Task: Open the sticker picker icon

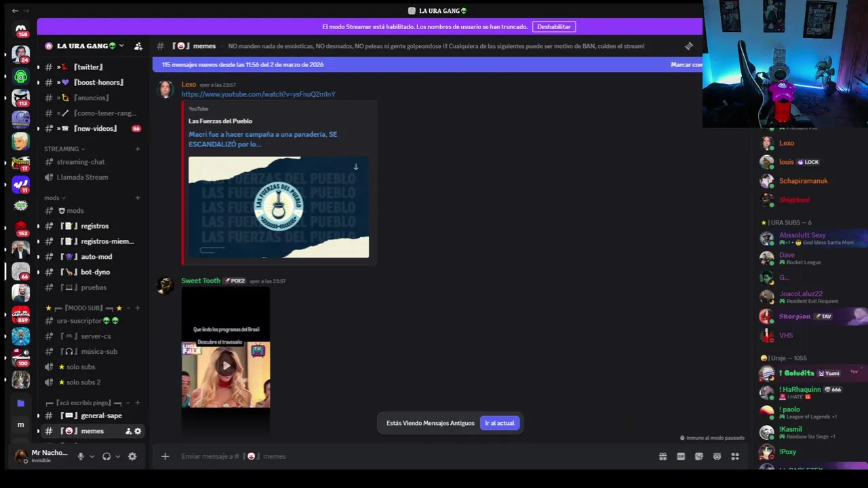Action: coord(699,456)
